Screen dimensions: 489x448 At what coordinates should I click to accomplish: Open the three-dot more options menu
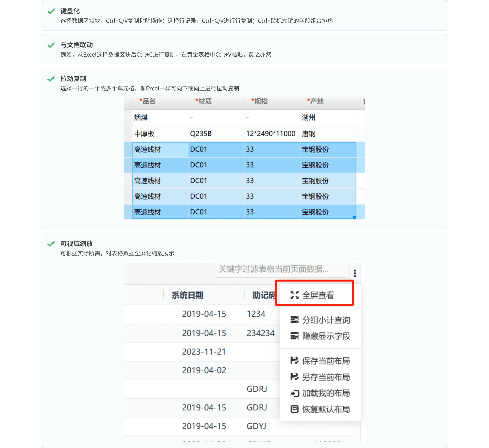355,273
